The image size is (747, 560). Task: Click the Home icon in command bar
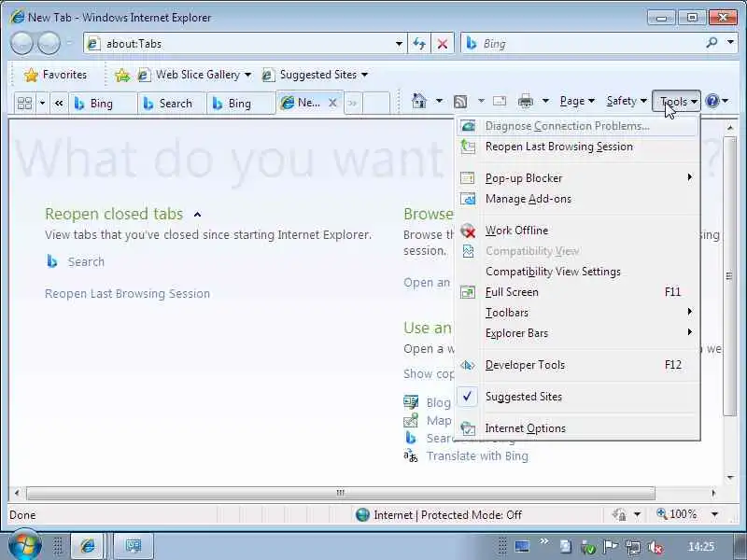pyautogui.click(x=418, y=101)
